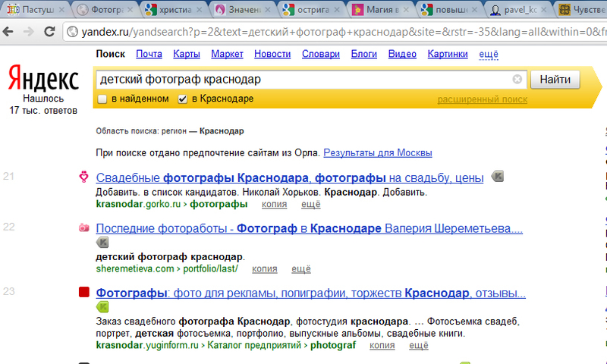Click the gray K tag icon under the Шереметьева result title
Viewport: 607px width, 364px height.
pyautogui.click(x=102, y=243)
